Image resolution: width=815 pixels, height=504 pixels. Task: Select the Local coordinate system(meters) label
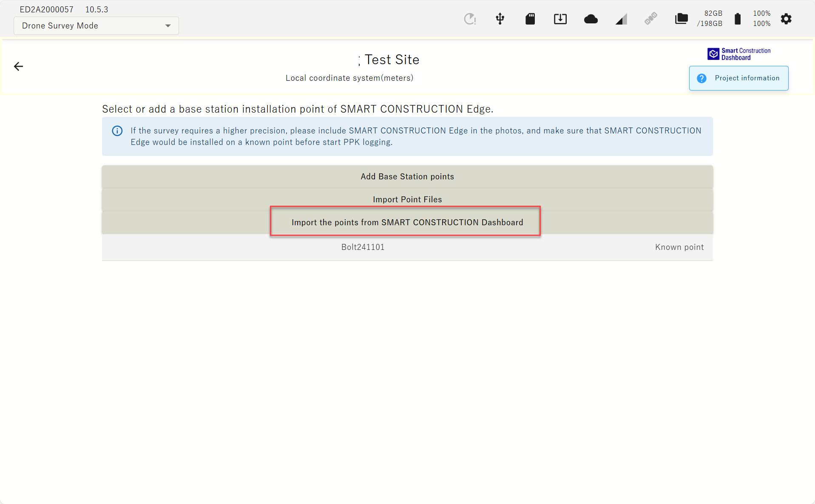click(349, 78)
